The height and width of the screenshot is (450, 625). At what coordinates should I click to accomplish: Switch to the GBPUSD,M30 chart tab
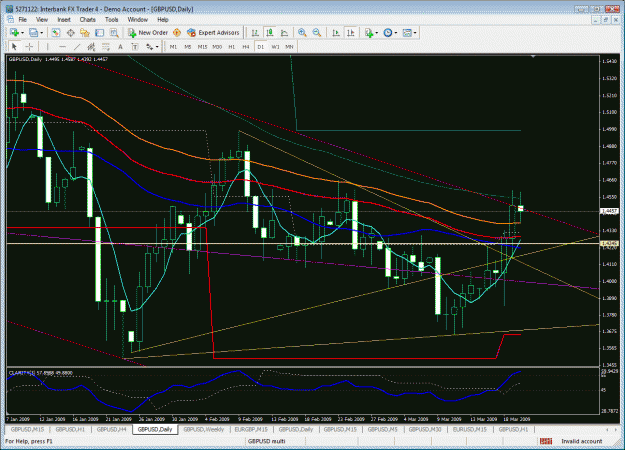(x=425, y=430)
